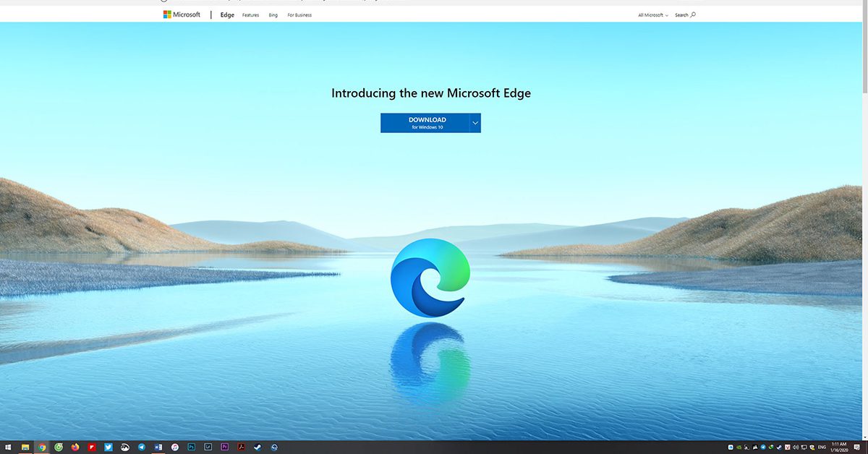
Task: Open the Features menu item
Action: click(x=250, y=15)
